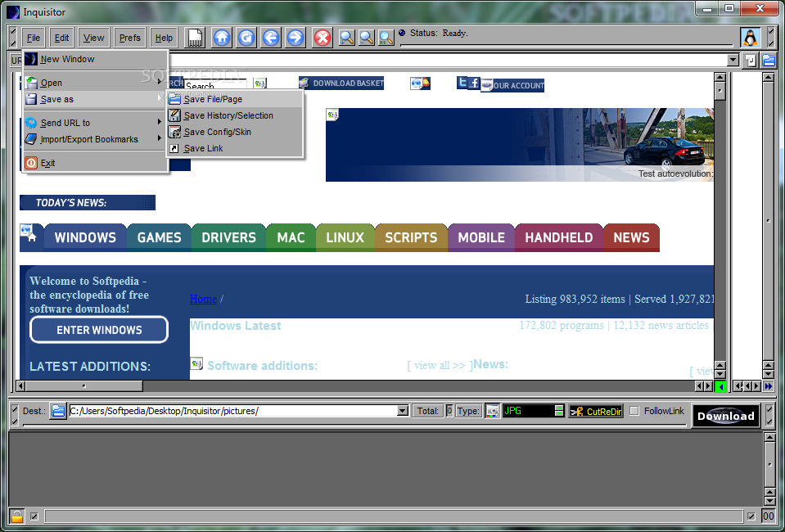The width and height of the screenshot is (785, 532).
Task: Click the Search box on the web page
Action: 215,85
